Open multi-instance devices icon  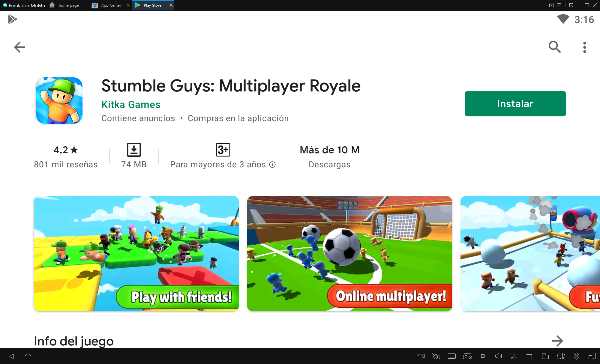(x=592, y=356)
